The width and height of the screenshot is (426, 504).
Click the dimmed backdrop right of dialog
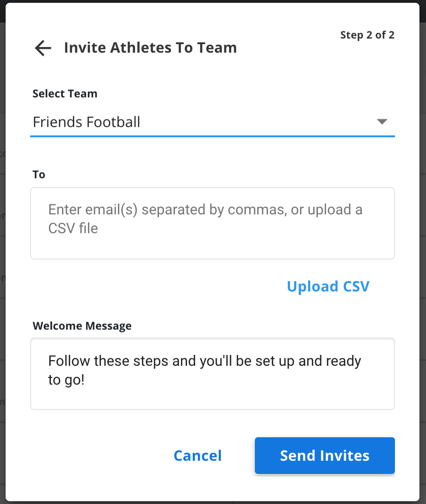click(x=423, y=257)
